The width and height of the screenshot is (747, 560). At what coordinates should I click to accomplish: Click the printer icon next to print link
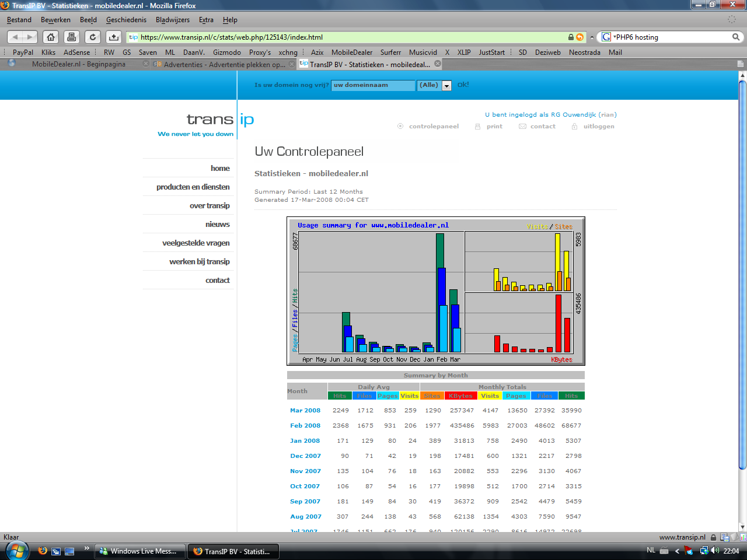click(477, 126)
